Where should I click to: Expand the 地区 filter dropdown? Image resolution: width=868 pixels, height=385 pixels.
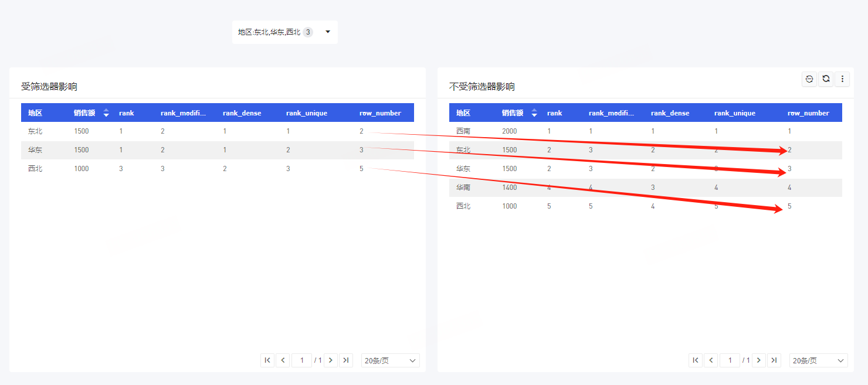(328, 32)
